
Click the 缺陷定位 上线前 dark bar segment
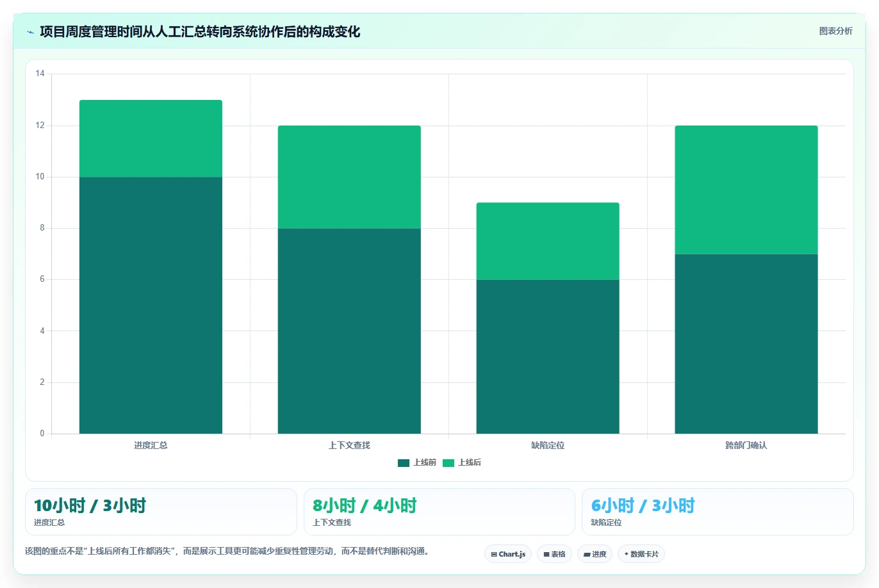coord(548,357)
